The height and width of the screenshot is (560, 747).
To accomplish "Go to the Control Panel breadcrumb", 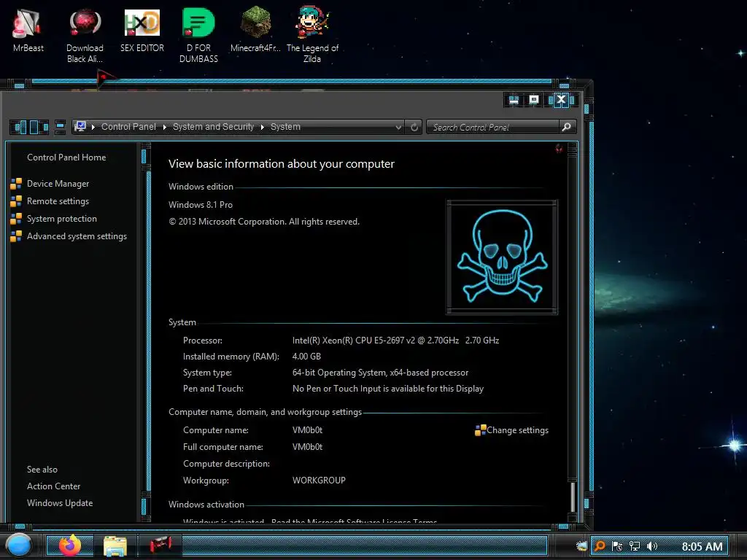I will pyautogui.click(x=128, y=127).
